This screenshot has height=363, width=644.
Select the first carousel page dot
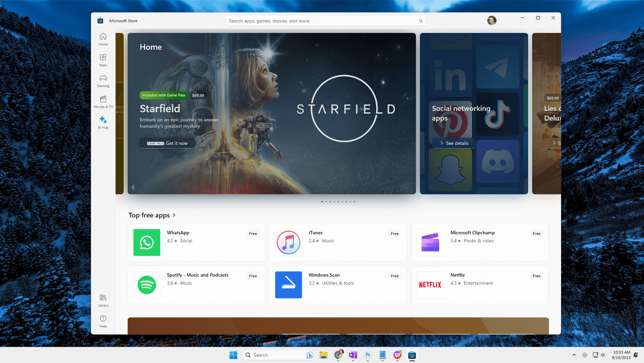(x=322, y=201)
